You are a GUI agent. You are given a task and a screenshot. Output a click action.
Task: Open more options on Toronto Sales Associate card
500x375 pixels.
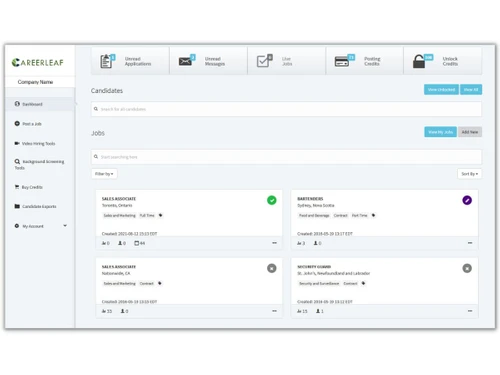coord(274,243)
